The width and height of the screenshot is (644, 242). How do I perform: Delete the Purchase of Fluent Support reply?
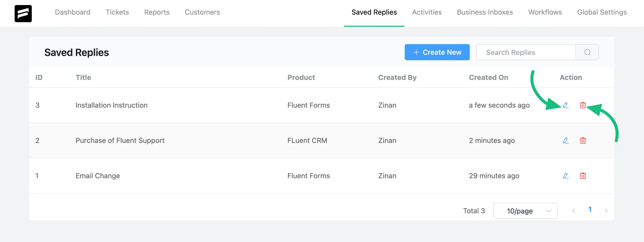(x=583, y=140)
